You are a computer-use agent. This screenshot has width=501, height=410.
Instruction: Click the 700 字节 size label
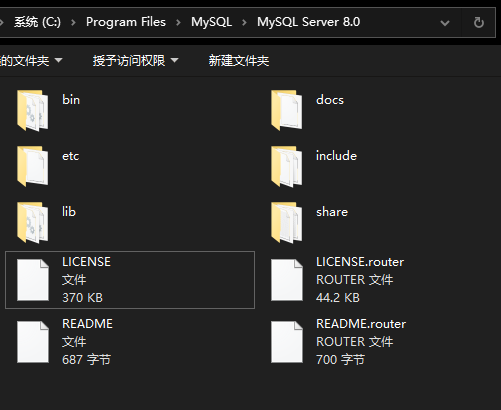340,360
